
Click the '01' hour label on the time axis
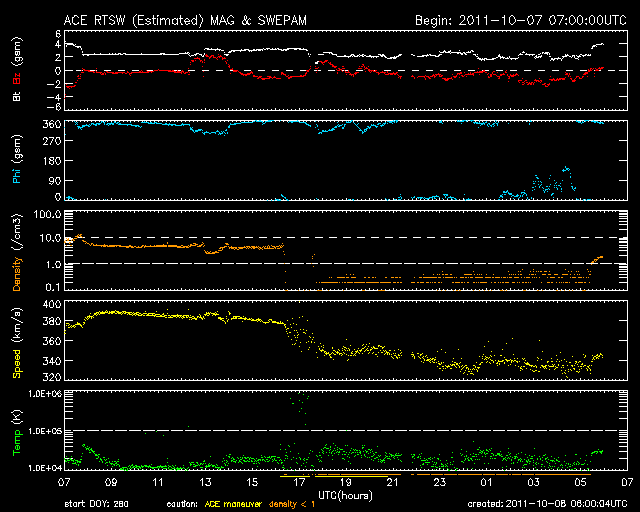point(486,483)
